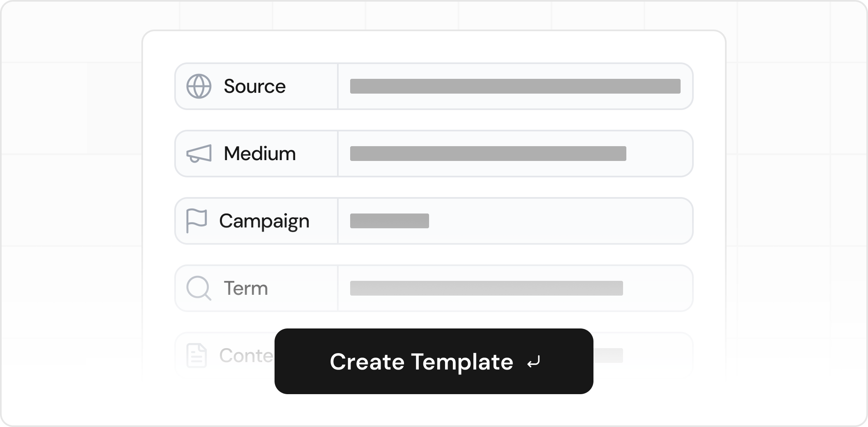
Task: Select the Term label
Action: tap(246, 288)
